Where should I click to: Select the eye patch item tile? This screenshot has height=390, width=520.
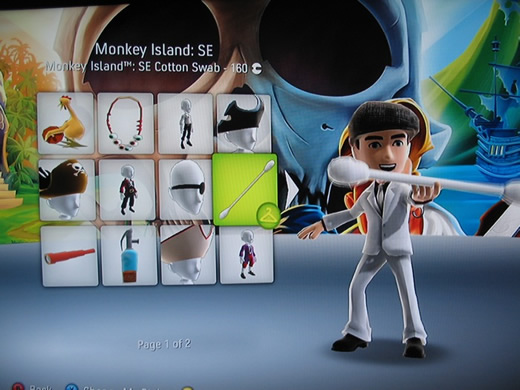click(x=186, y=189)
